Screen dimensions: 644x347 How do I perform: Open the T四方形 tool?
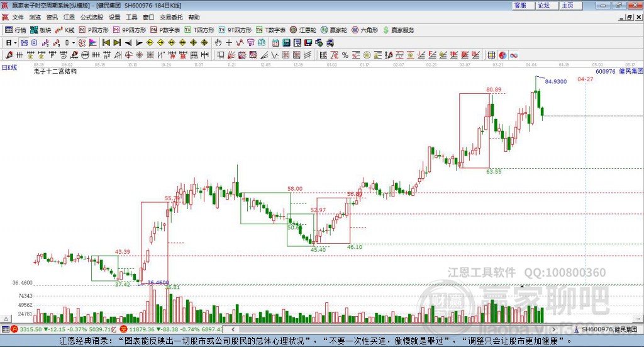pyautogui.click(x=199, y=30)
